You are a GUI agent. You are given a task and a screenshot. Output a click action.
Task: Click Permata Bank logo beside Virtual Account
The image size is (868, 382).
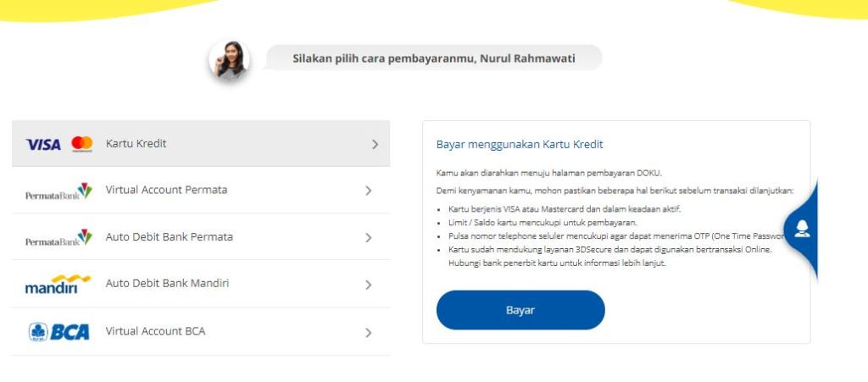(58, 191)
